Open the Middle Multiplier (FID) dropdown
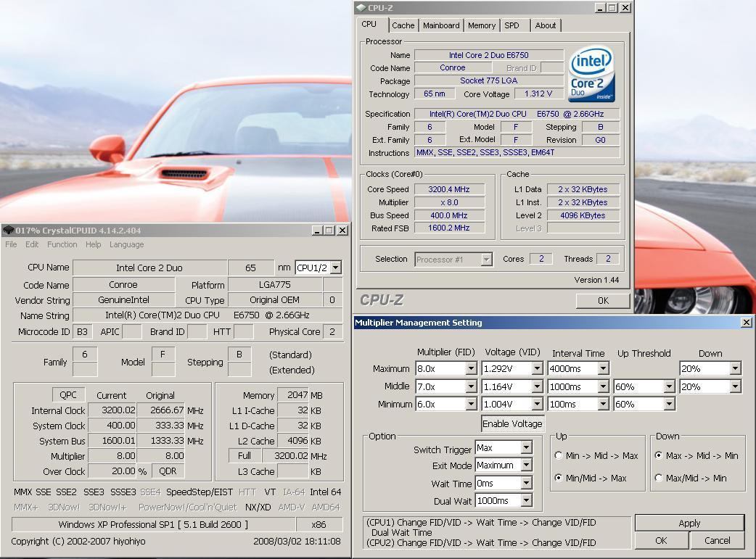The width and height of the screenshot is (756, 559). tap(471, 386)
